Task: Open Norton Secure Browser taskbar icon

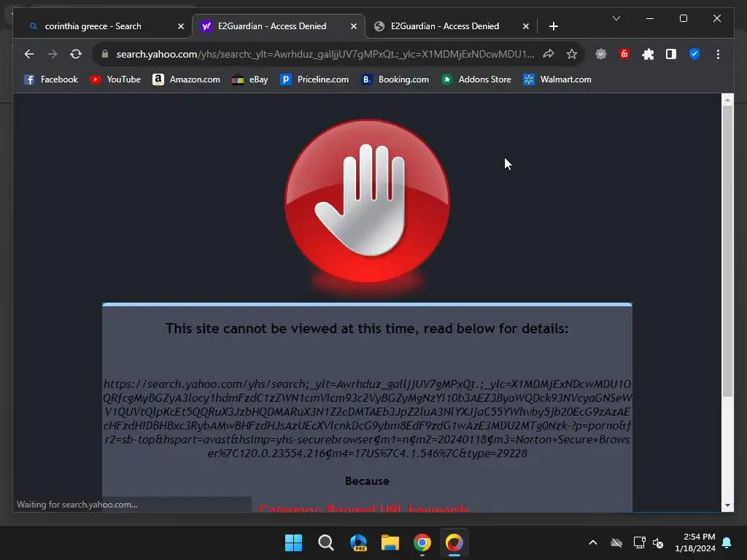Action: [x=454, y=542]
